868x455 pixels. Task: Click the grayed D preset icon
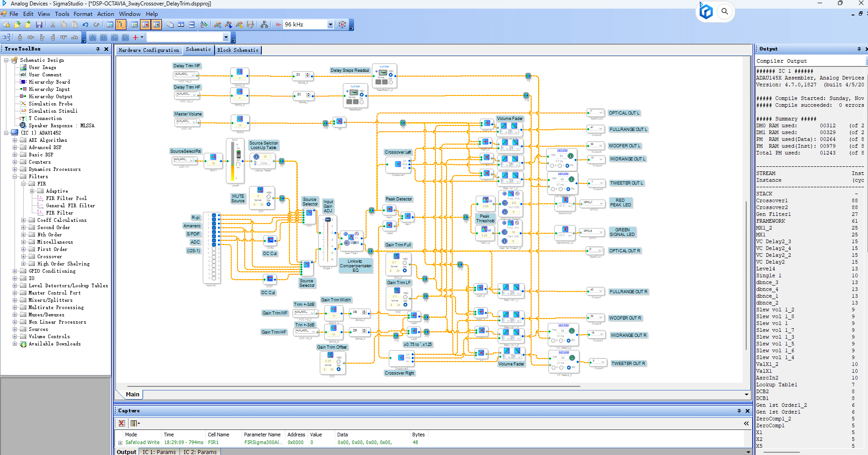pos(125,37)
